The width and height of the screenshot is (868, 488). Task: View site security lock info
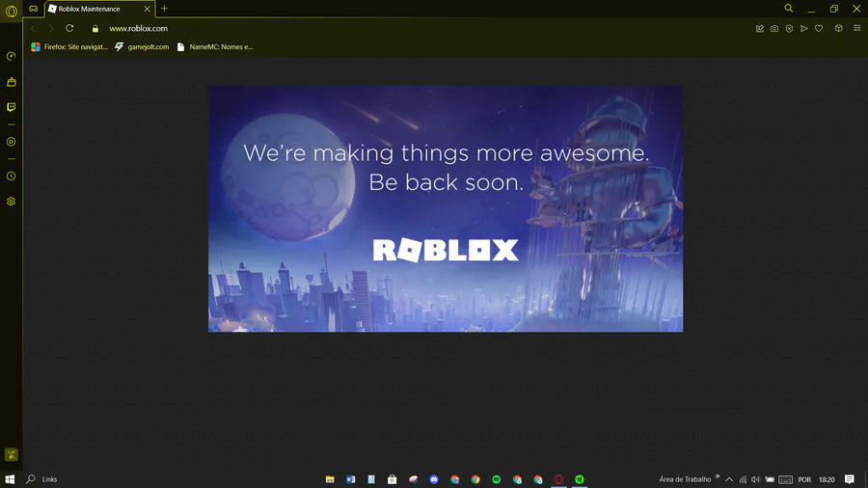[95, 29]
